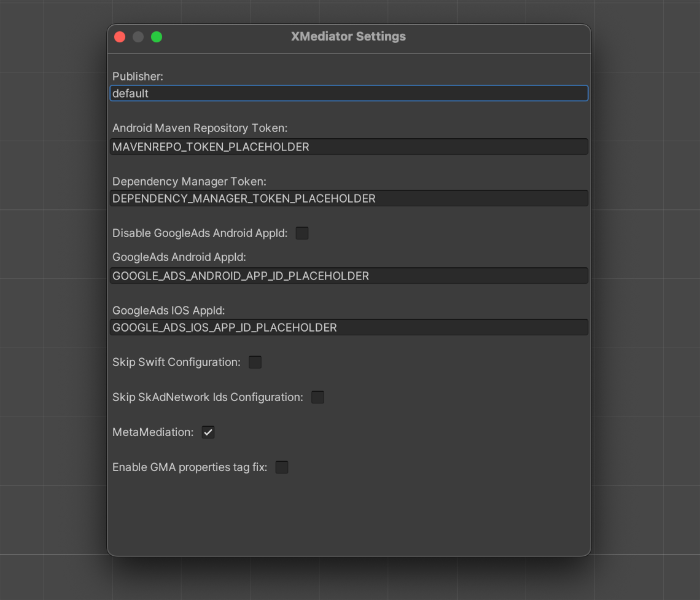Viewport: 700px width, 600px height.
Task: Toggle Skip SkAdNetwork Ids Configuration checkbox
Action: coord(317,397)
